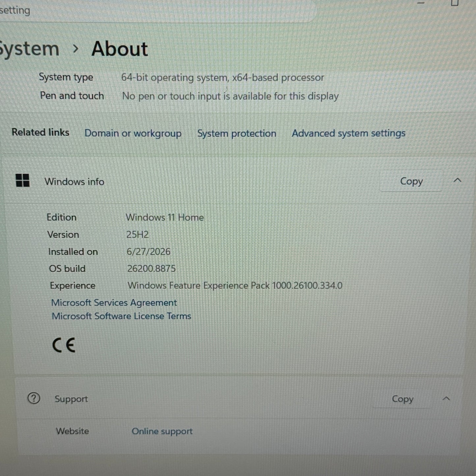
Task: Click the OS build 26200.8875 value
Action: coord(151,268)
